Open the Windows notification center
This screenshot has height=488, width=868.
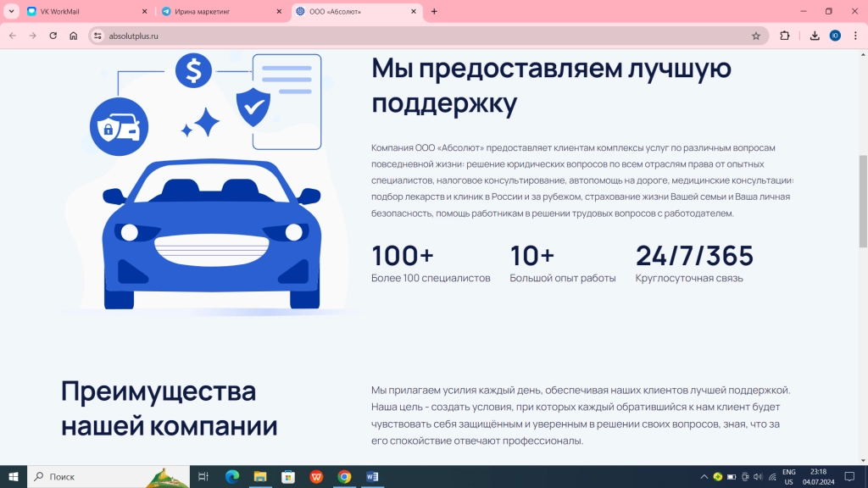(x=849, y=477)
